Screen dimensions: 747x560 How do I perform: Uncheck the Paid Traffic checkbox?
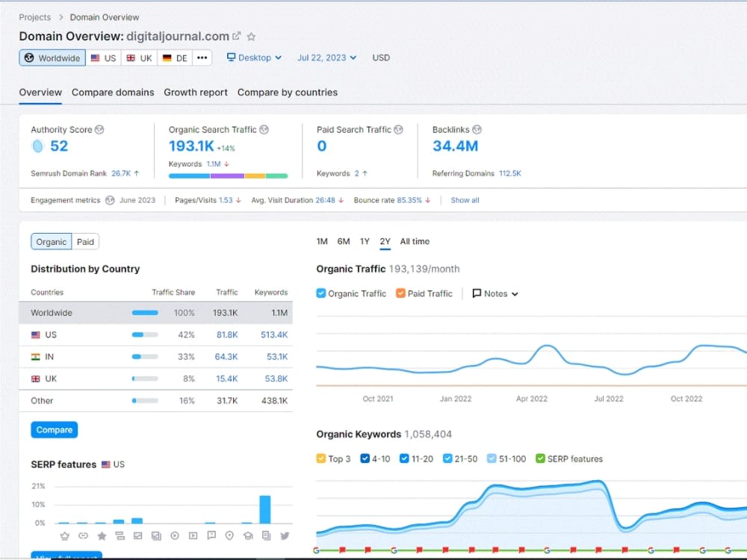[400, 293]
